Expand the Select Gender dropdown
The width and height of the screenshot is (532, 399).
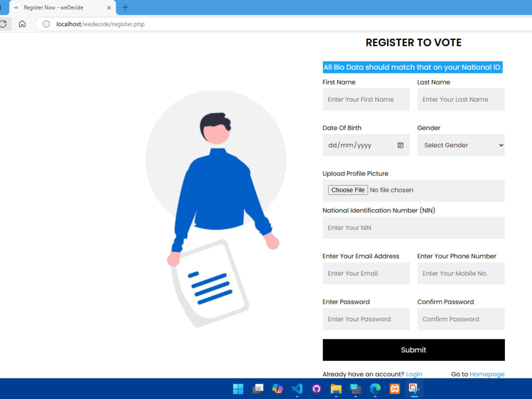461,145
